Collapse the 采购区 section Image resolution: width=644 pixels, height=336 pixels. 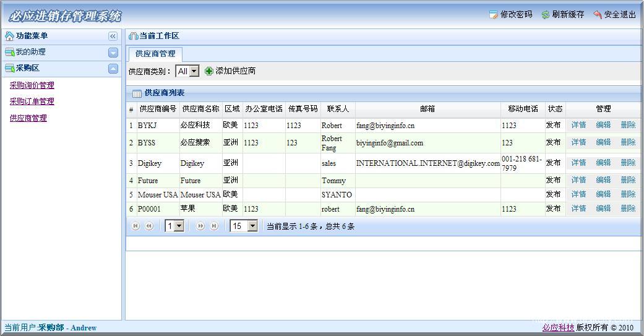113,69
